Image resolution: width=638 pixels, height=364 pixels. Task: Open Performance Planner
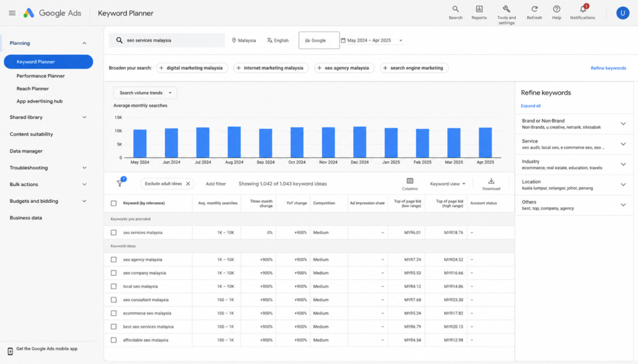coord(40,76)
